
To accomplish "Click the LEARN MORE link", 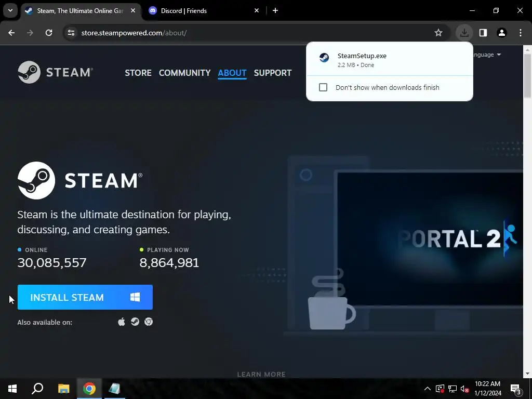I will [261, 374].
